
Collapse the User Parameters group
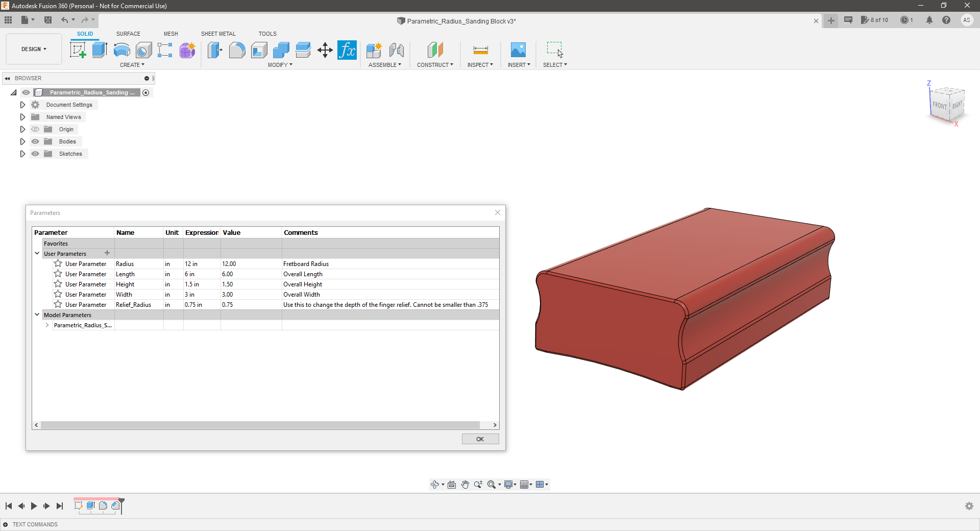(x=37, y=253)
